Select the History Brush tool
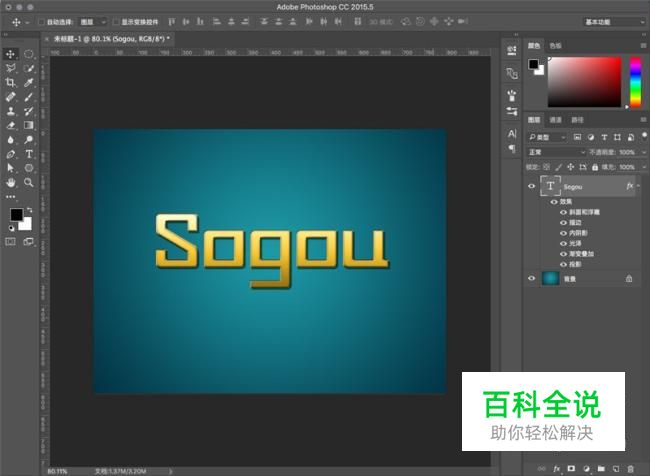The width and height of the screenshot is (650, 476). click(x=29, y=111)
